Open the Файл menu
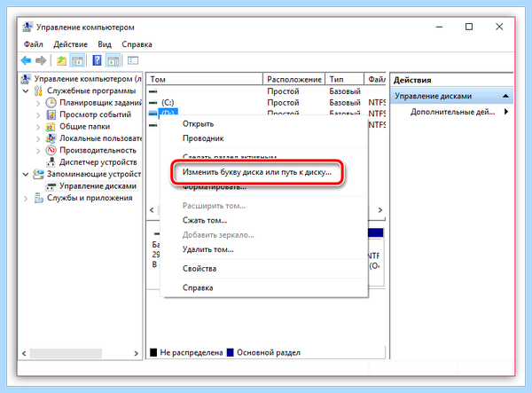 pos(34,44)
